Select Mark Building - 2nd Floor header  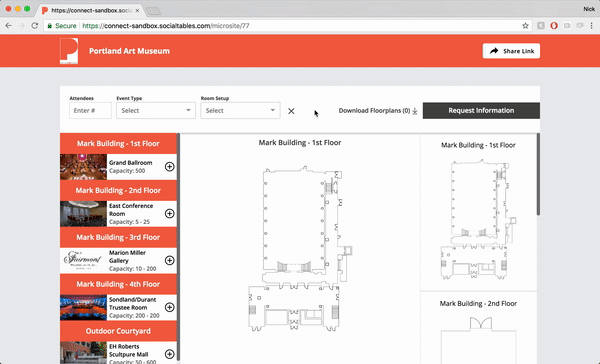[118, 190]
